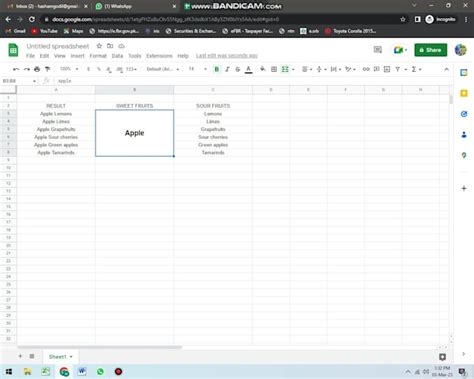Viewport: 474px width, 379px height.
Task: Open the Insert menu
Action: pyautogui.click(x=77, y=56)
